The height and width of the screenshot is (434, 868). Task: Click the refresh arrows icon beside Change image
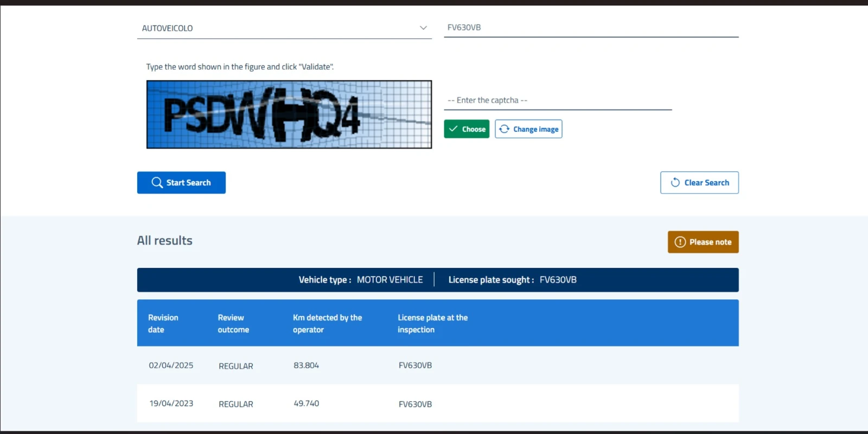pyautogui.click(x=505, y=129)
